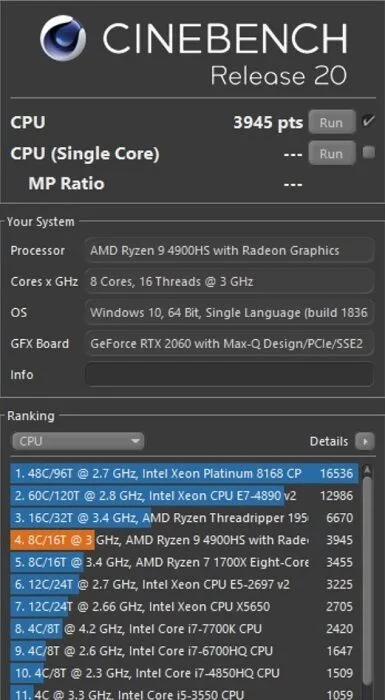Screen dimensions: 385x700
Task: Select Intel Xeon Platinum 8168 ranking row
Action: [x=184, y=473]
